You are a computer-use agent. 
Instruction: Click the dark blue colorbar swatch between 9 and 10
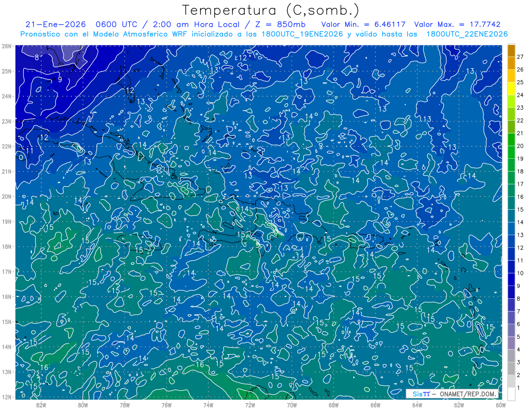click(512, 280)
